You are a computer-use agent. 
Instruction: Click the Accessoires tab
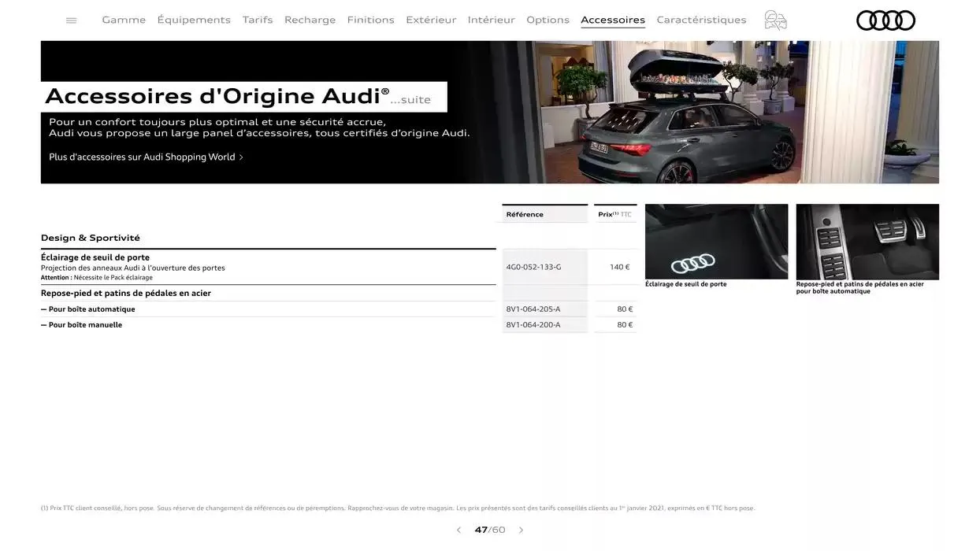point(612,20)
